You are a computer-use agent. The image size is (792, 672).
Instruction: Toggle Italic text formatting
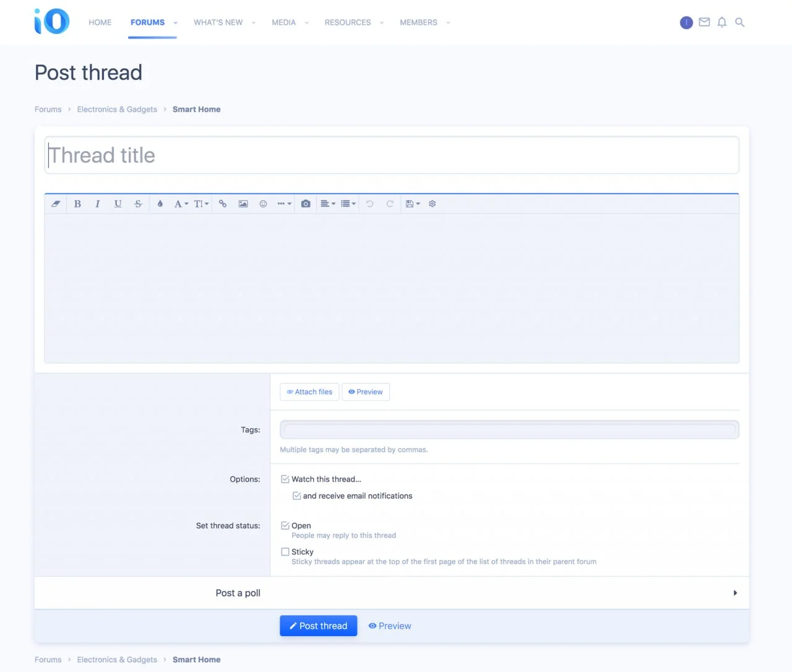pos(97,204)
